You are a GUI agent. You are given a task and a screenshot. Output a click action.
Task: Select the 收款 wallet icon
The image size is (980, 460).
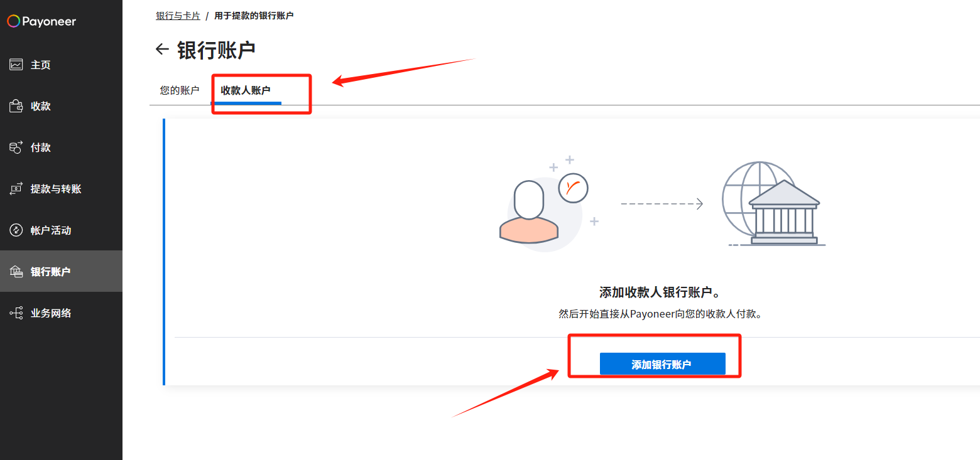coord(16,106)
